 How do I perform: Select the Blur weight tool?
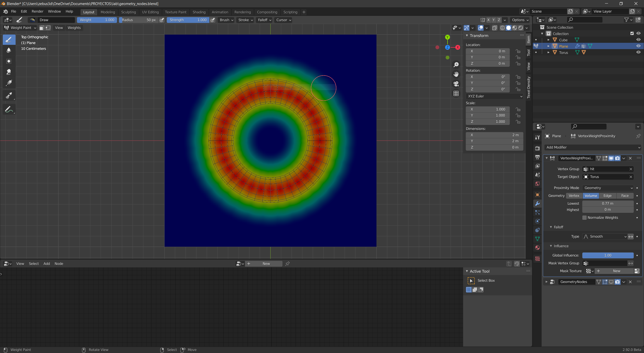(9, 50)
